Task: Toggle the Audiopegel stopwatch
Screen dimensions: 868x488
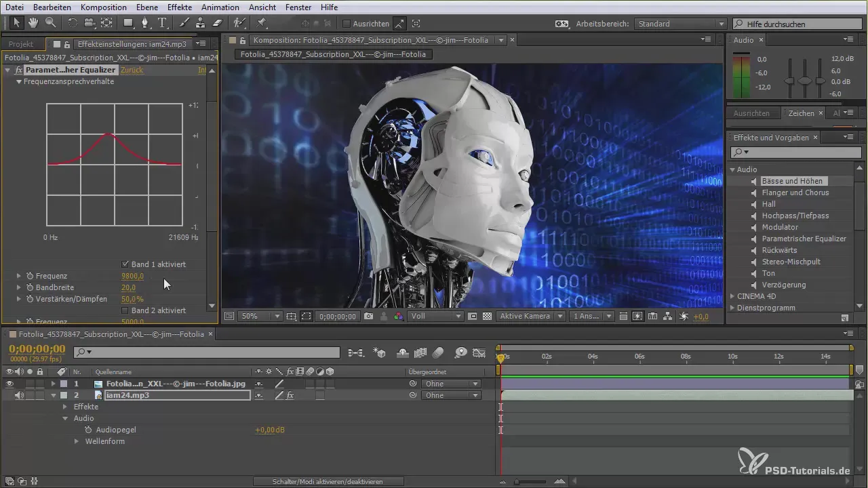Action: [x=89, y=430]
